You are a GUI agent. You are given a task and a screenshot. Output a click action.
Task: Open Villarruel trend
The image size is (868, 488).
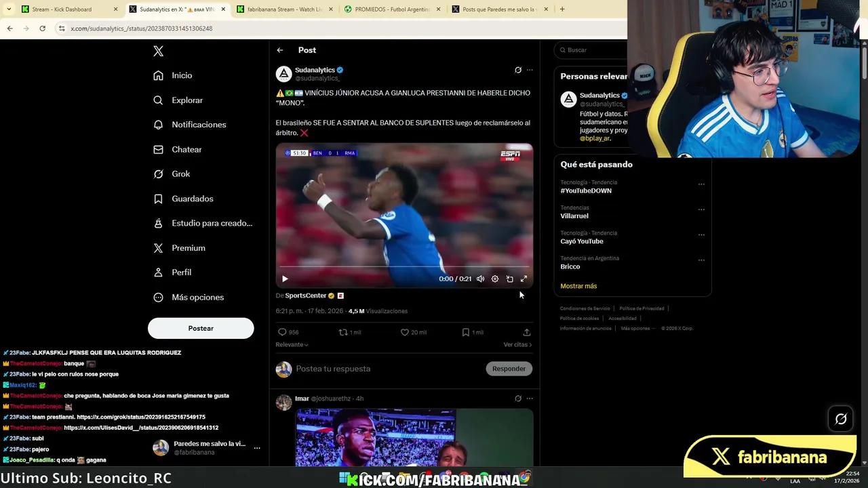[x=574, y=216]
